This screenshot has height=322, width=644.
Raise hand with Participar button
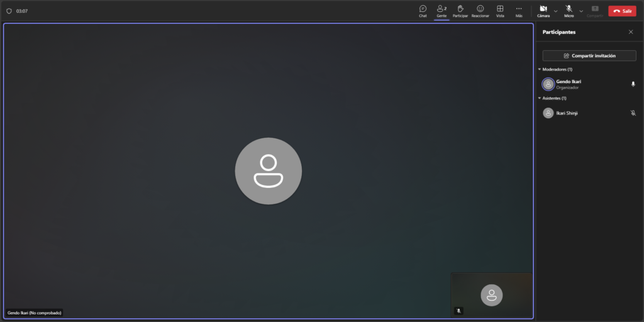[x=460, y=11]
